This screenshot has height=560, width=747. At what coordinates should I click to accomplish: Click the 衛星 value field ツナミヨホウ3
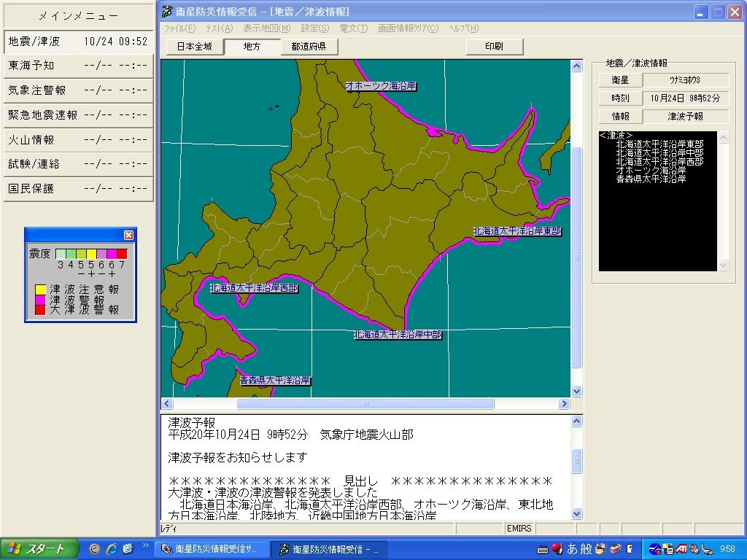(685, 80)
